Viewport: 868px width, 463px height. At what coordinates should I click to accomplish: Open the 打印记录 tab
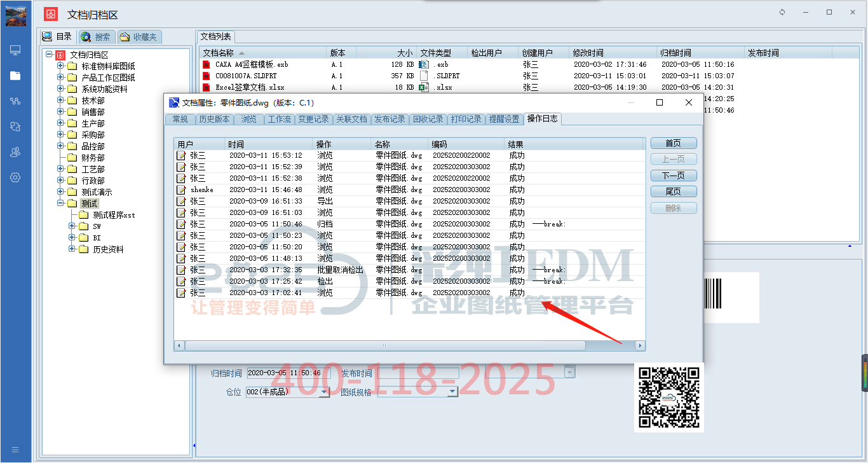pos(466,119)
